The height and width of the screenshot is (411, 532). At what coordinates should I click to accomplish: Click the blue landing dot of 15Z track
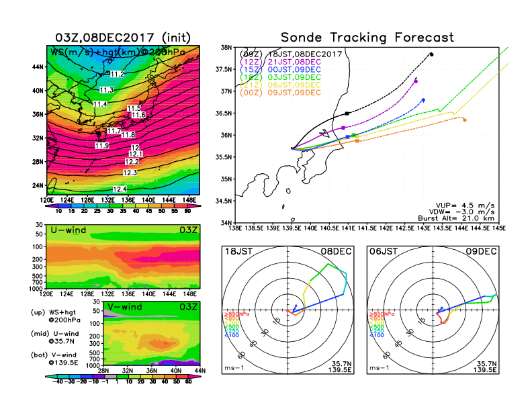tap(423, 100)
